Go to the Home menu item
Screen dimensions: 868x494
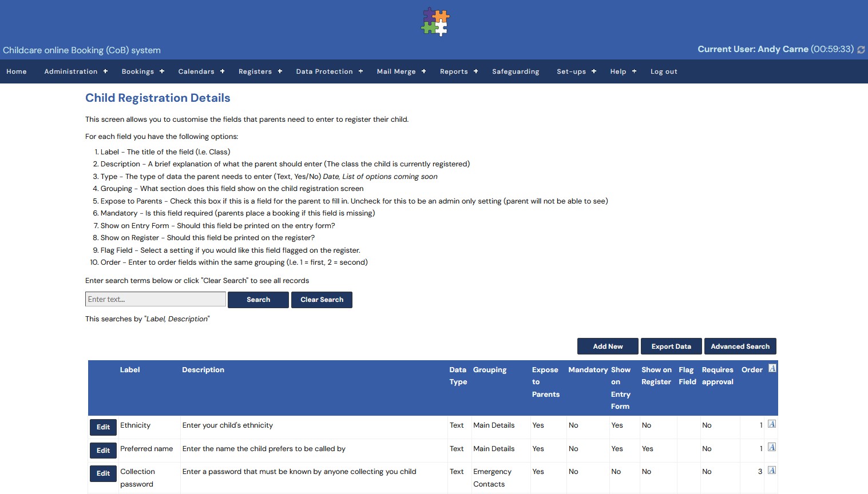17,71
